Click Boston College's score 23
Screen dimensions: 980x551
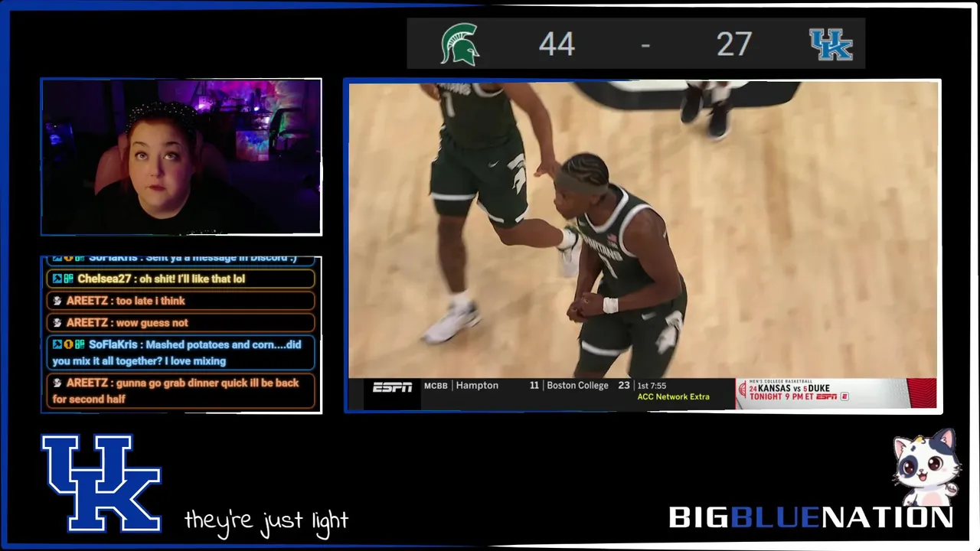(x=624, y=386)
